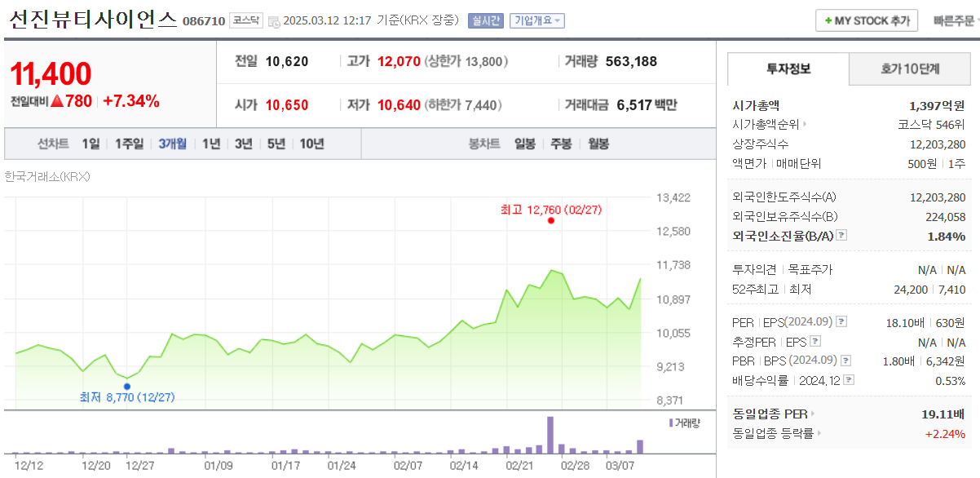The height and width of the screenshot is (478, 980).
Task: Click the 상한가 13,800 text
Action: 466,61
